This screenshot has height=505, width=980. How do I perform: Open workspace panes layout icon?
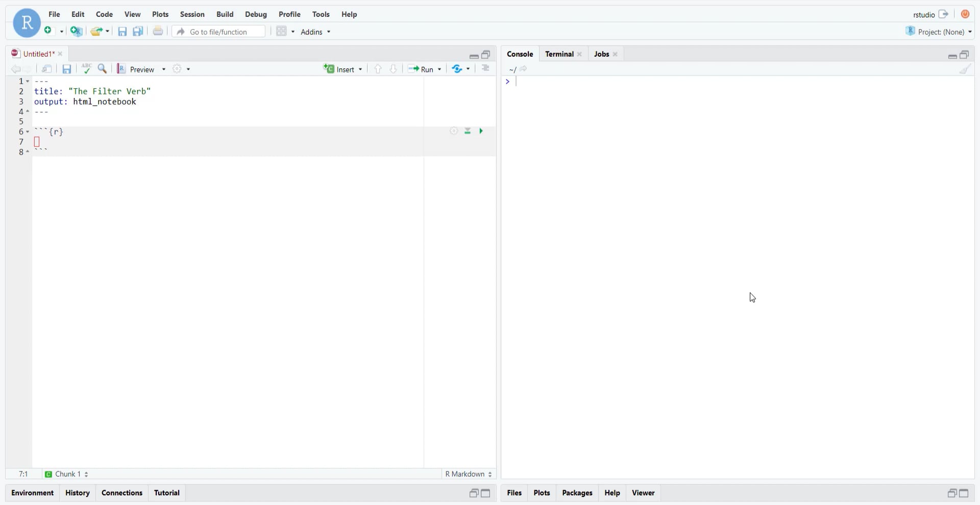pyautogui.click(x=281, y=32)
